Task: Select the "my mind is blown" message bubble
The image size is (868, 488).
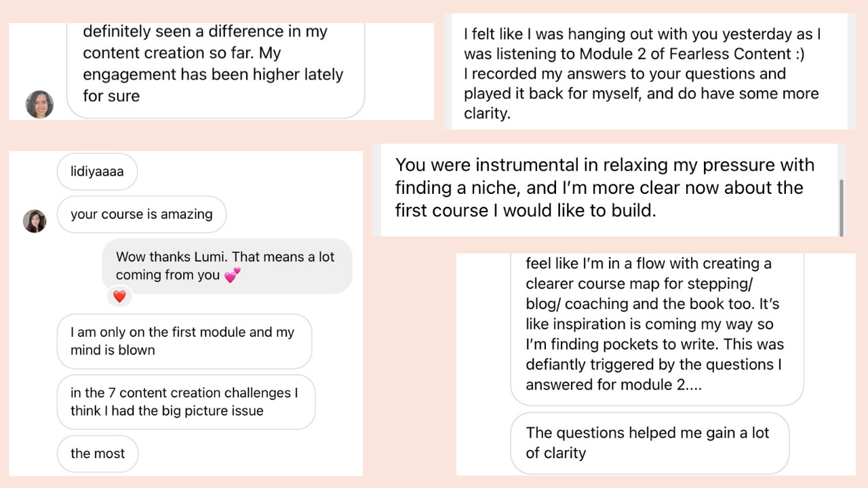Action: click(183, 341)
